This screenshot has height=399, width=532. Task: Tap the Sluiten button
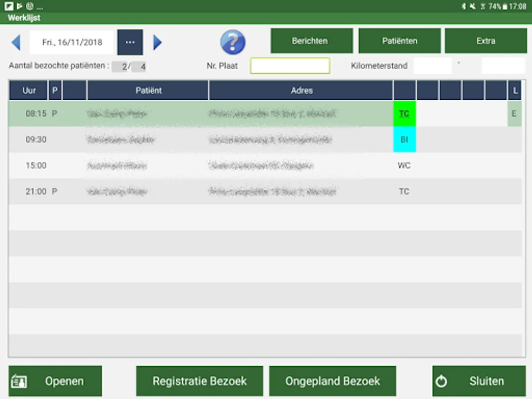pos(479,381)
